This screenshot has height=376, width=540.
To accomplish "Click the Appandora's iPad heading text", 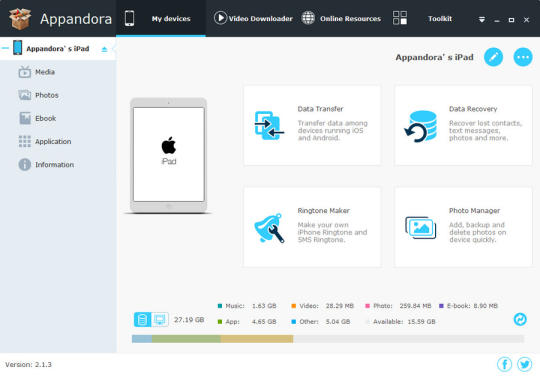I will (434, 57).
